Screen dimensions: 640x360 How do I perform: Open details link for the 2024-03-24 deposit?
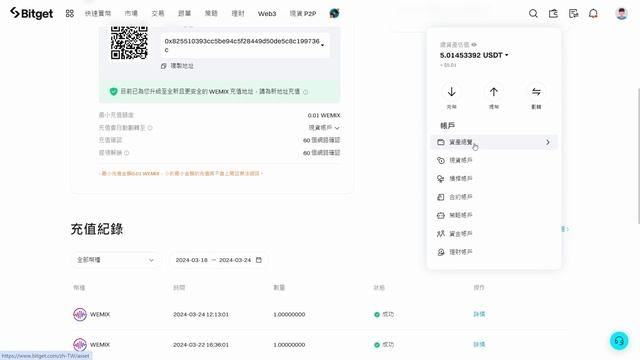tap(479, 314)
